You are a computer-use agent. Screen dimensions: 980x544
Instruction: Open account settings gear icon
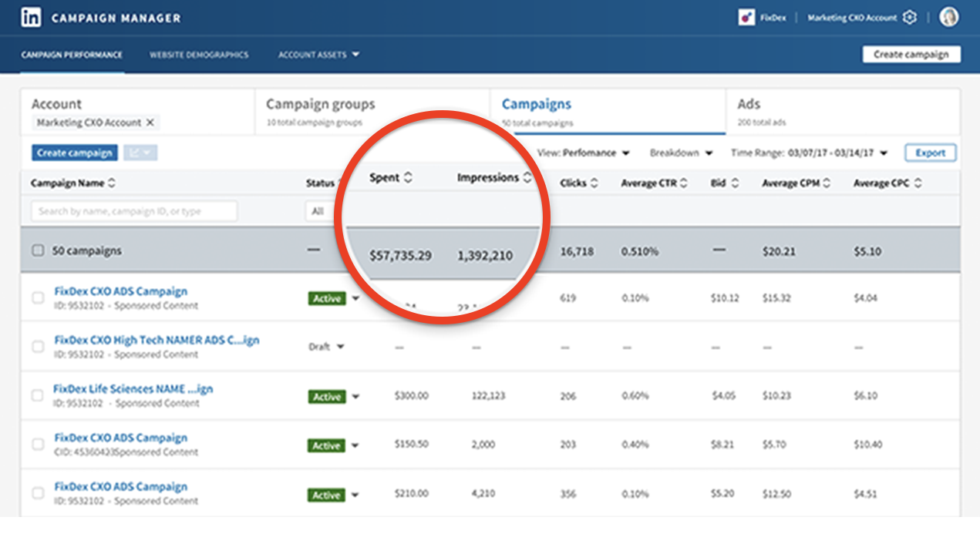click(910, 18)
